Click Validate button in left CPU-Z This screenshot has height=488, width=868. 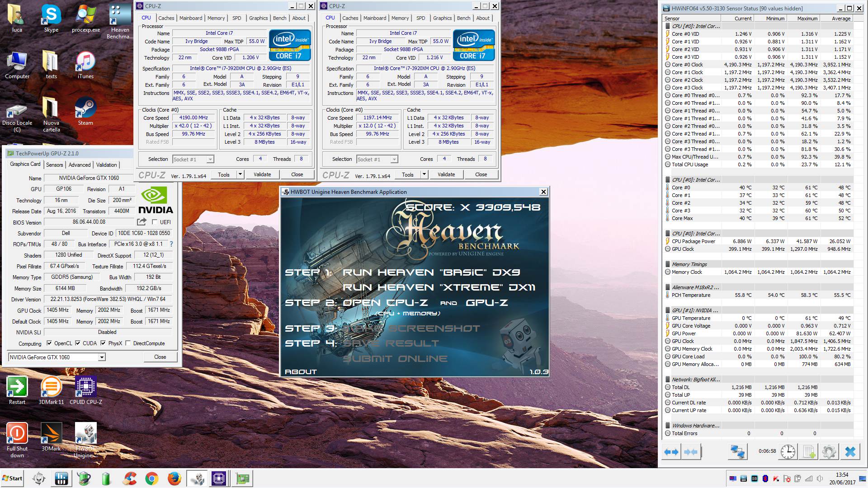click(x=262, y=174)
